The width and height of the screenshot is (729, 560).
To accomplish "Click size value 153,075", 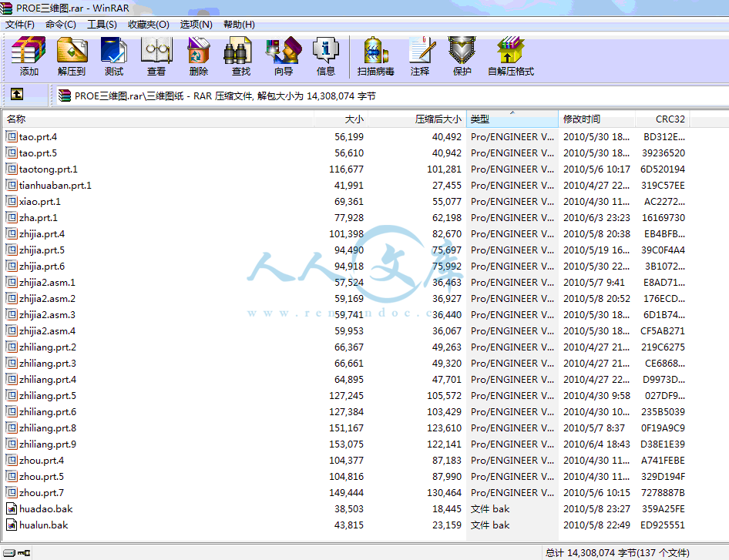I will pyautogui.click(x=346, y=444).
